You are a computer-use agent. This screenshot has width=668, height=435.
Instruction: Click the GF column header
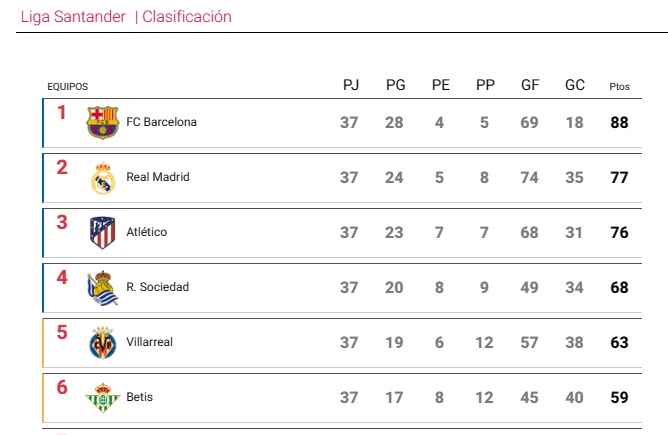tap(530, 85)
